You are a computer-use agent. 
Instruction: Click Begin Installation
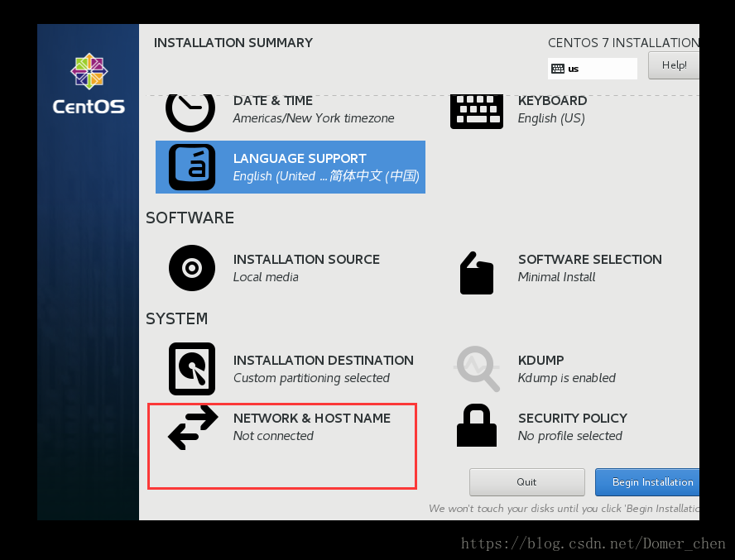[x=647, y=482]
